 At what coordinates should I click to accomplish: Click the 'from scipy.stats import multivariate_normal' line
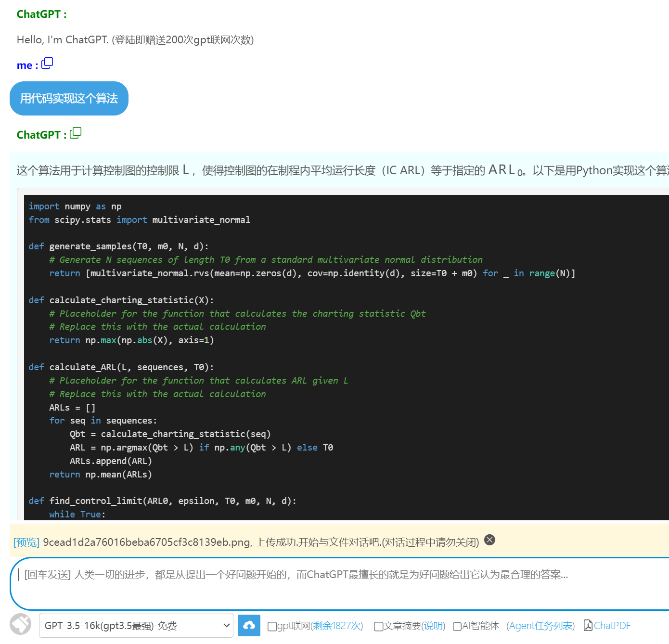click(x=140, y=219)
